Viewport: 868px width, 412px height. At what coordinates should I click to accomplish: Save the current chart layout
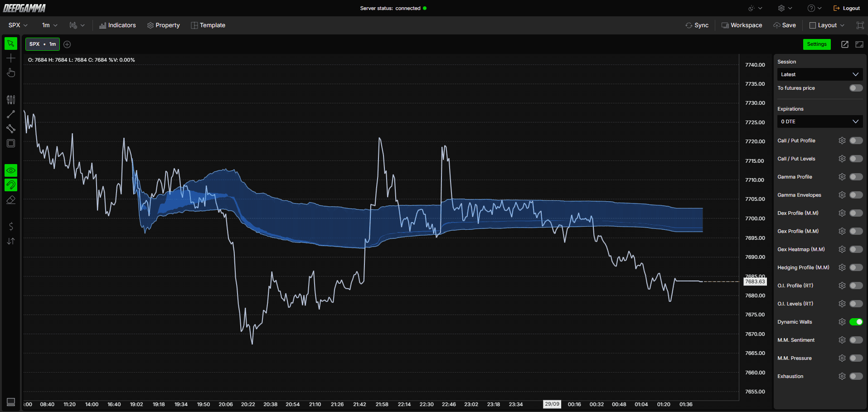[x=785, y=25]
